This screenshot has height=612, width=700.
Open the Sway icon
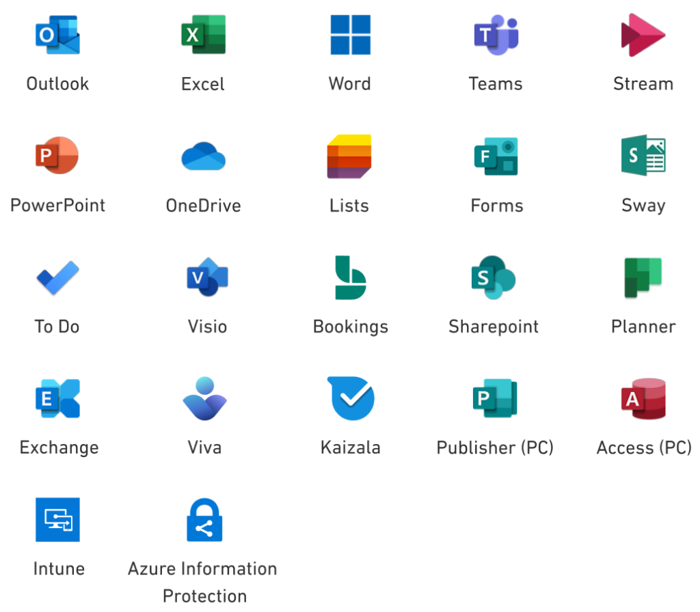click(x=643, y=155)
